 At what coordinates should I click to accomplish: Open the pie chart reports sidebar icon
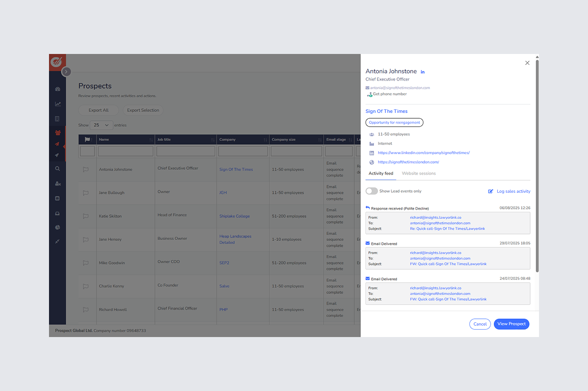tap(57, 228)
